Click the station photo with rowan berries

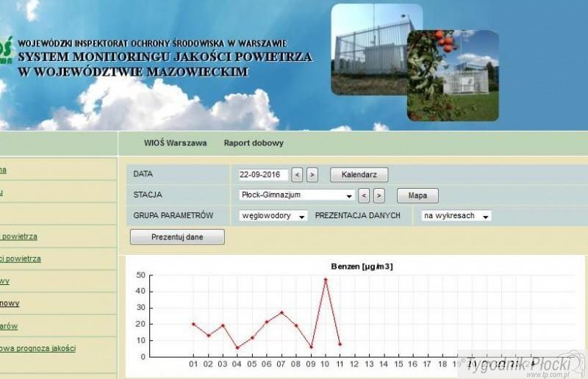(453, 76)
